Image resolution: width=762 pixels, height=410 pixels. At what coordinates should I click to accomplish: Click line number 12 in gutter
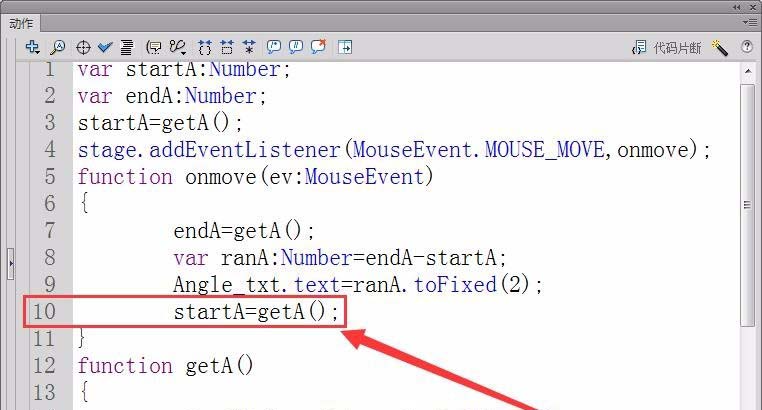44,365
